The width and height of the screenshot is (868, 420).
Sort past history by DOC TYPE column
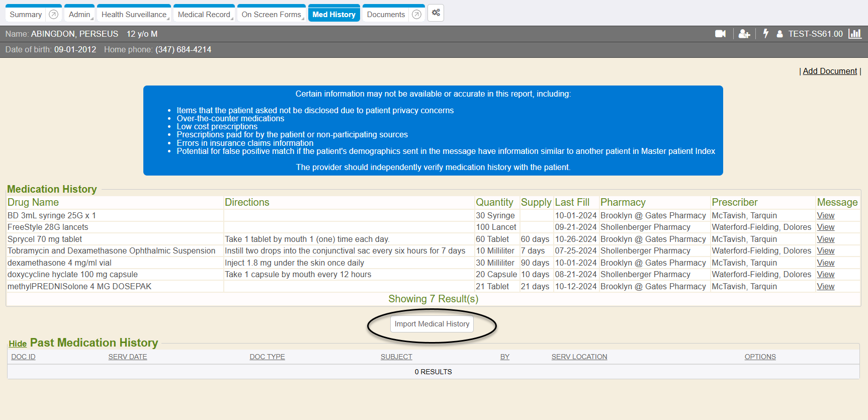tap(267, 357)
